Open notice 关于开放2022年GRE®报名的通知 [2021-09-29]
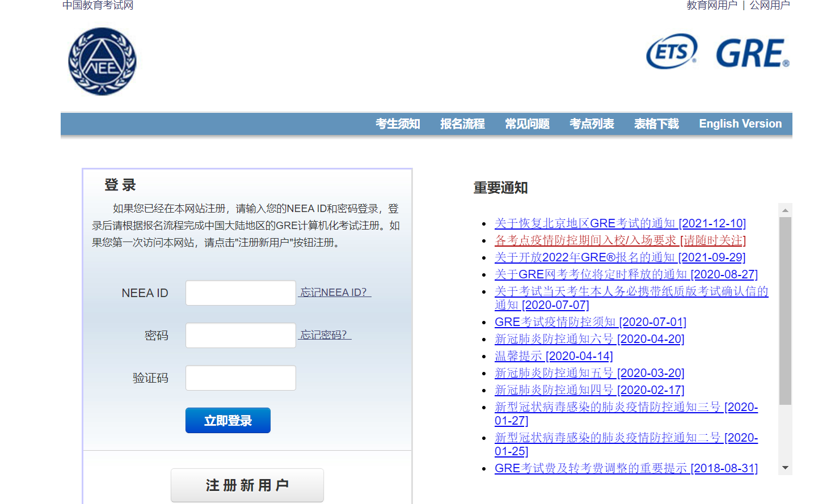This screenshot has width=814, height=504. [x=620, y=257]
